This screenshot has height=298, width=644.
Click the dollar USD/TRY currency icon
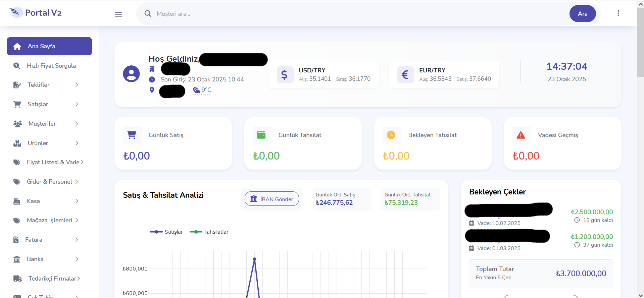coord(285,74)
